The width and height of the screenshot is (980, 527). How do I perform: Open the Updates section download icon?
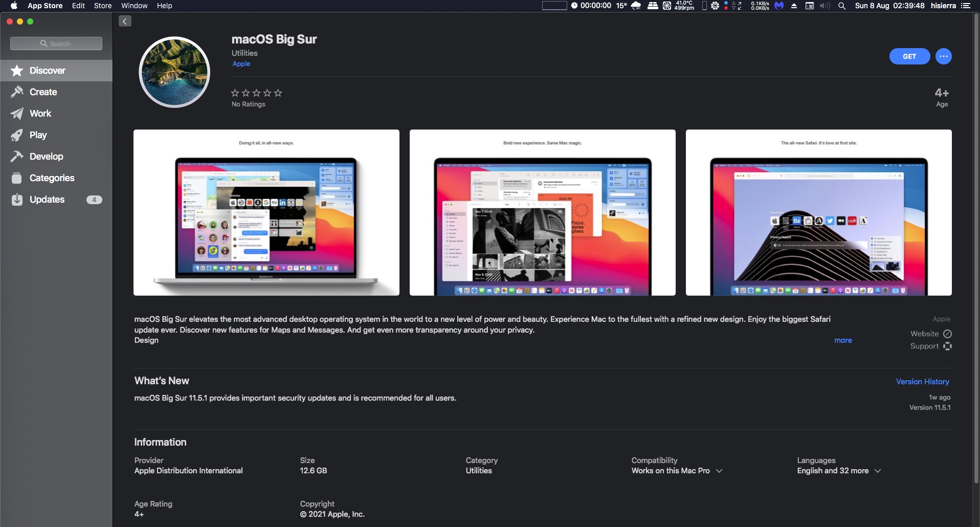pyautogui.click(x=17, y=200)
